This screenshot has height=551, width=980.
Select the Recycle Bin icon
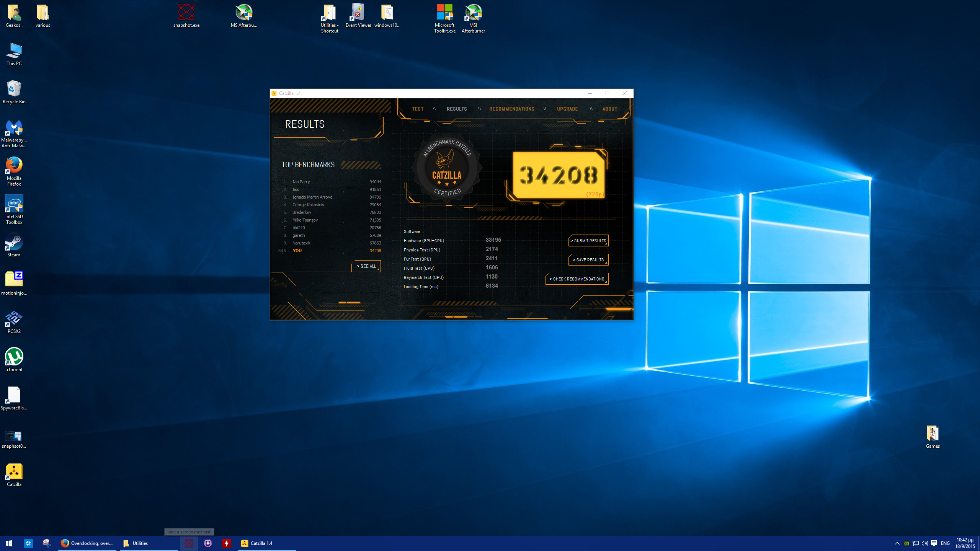14,92
